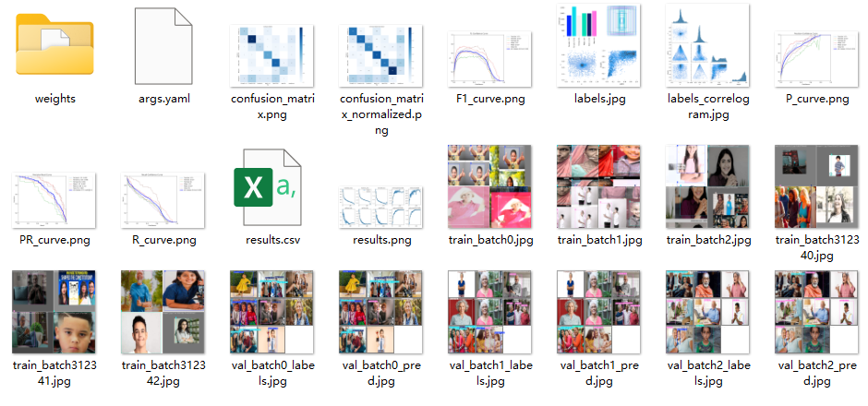The width and height of the screenshot is (868, 406).
Task: Select the train_batch312341.jpg thumbnail
Action: point(54,312)
